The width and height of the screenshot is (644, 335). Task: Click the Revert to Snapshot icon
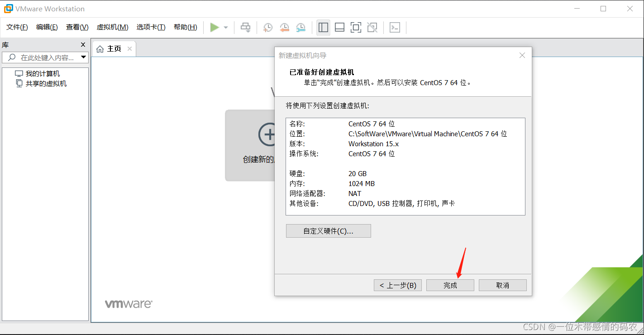coord(284,28)
